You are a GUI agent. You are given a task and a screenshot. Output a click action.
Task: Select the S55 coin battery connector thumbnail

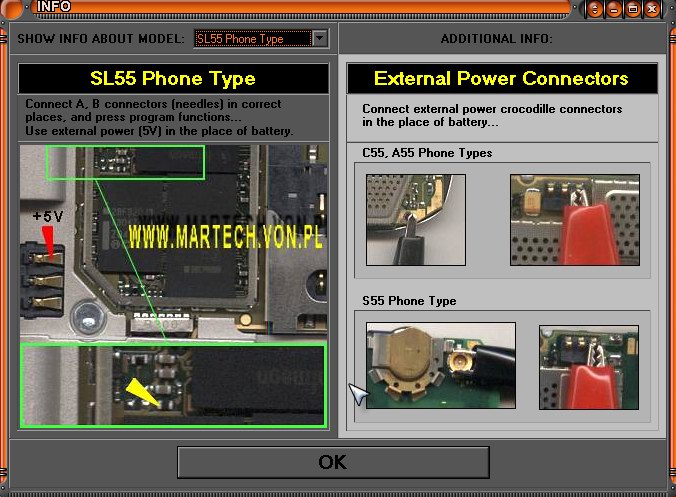[x=440, y=365]
